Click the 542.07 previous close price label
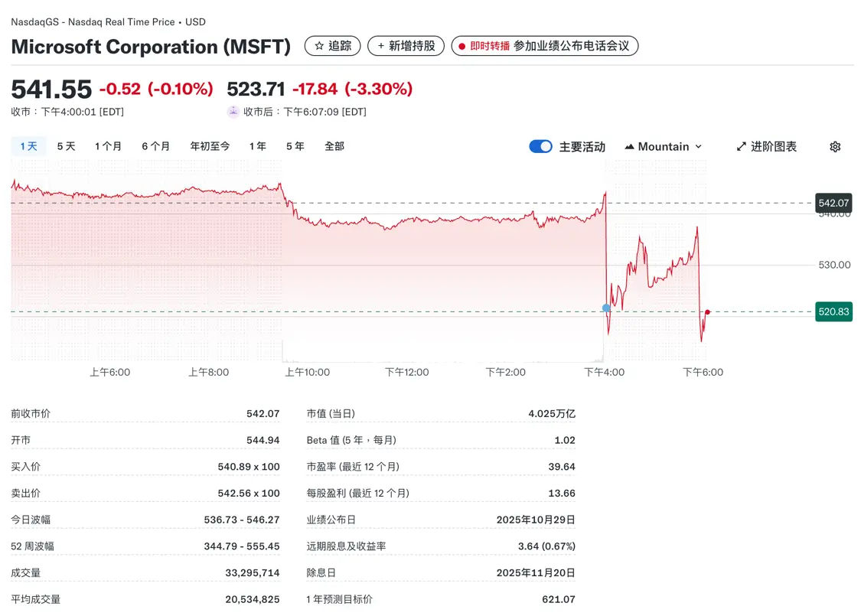This screenshot has height=616, width=861. (x=833, y=203)
